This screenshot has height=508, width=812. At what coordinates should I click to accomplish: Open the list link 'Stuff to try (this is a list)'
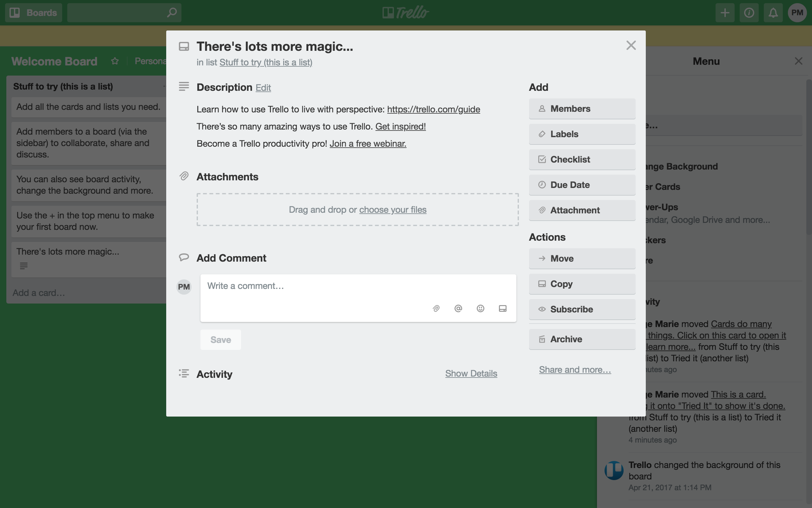(x=266, y=63)
